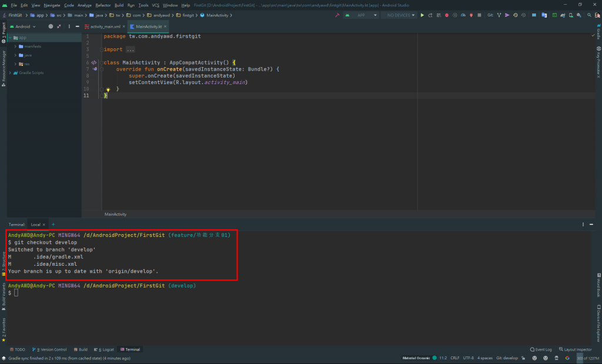Expand the res folder
The height and width of the screenshot is (364, 602).
coord(15,64)
